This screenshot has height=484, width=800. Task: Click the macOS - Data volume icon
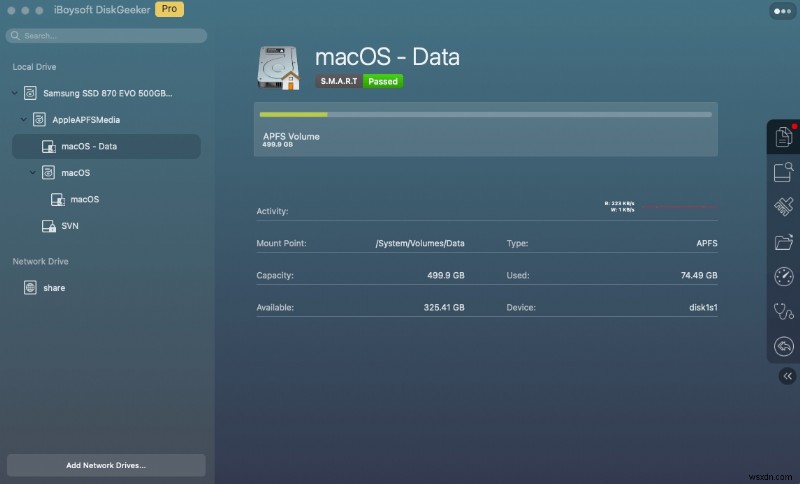point(48,146)
